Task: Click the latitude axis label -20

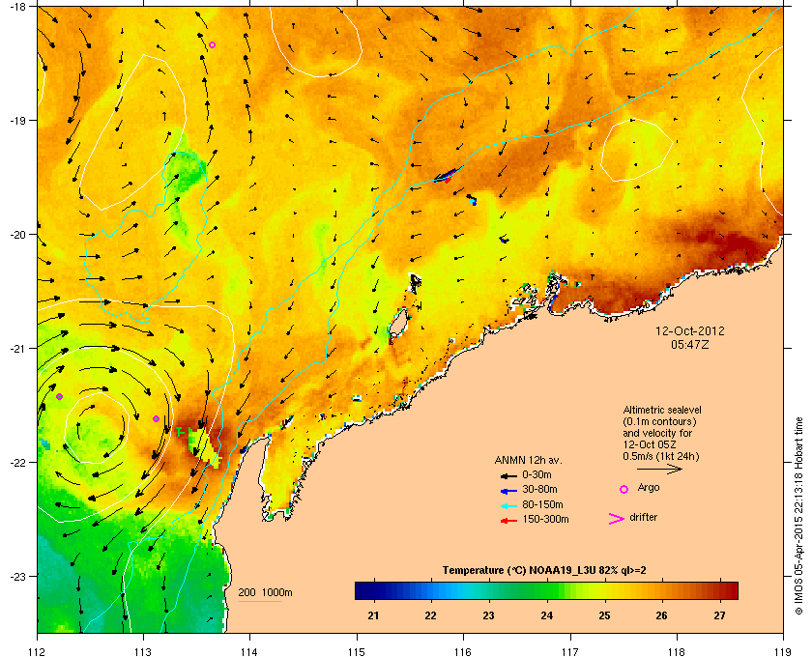Action: tap(16, 234)
